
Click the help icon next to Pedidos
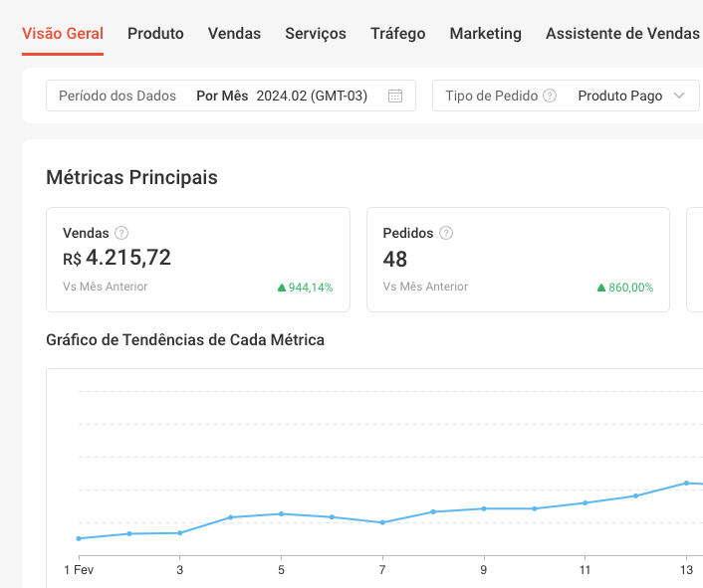coord(446,233)
